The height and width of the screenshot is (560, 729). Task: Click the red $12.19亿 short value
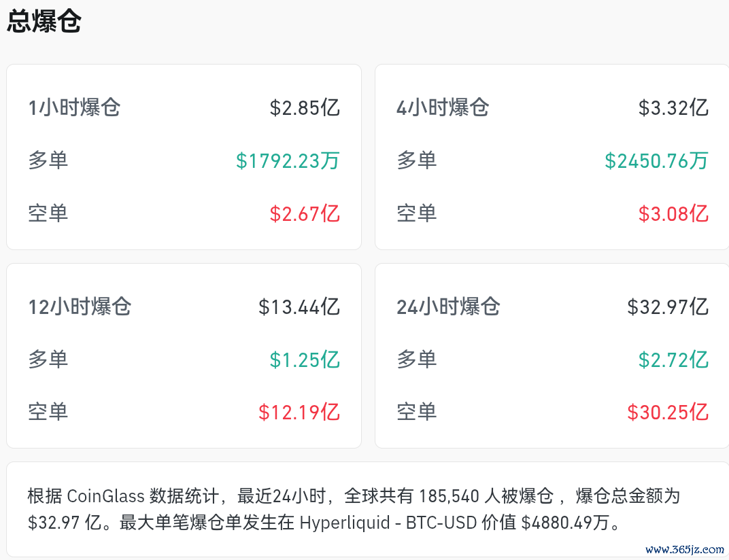pyautogui.click(x=299, y=413)
